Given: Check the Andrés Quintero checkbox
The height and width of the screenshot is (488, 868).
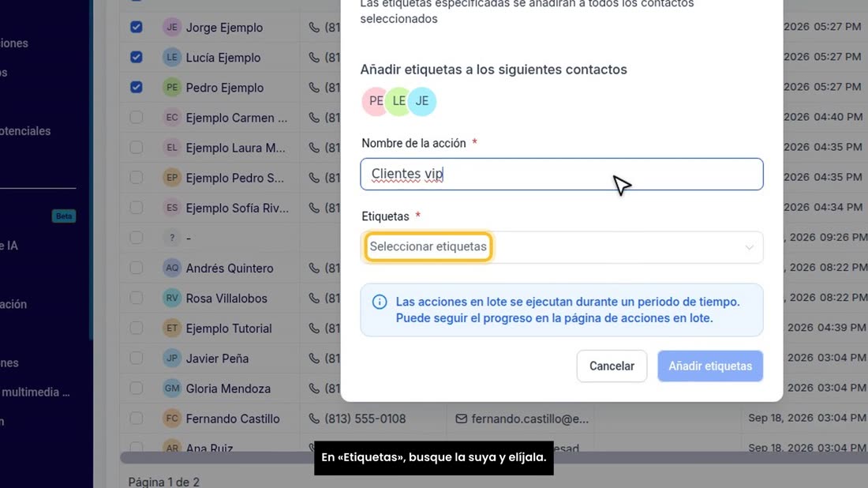Looking at the screenshot, I should (x=137, y=268).
